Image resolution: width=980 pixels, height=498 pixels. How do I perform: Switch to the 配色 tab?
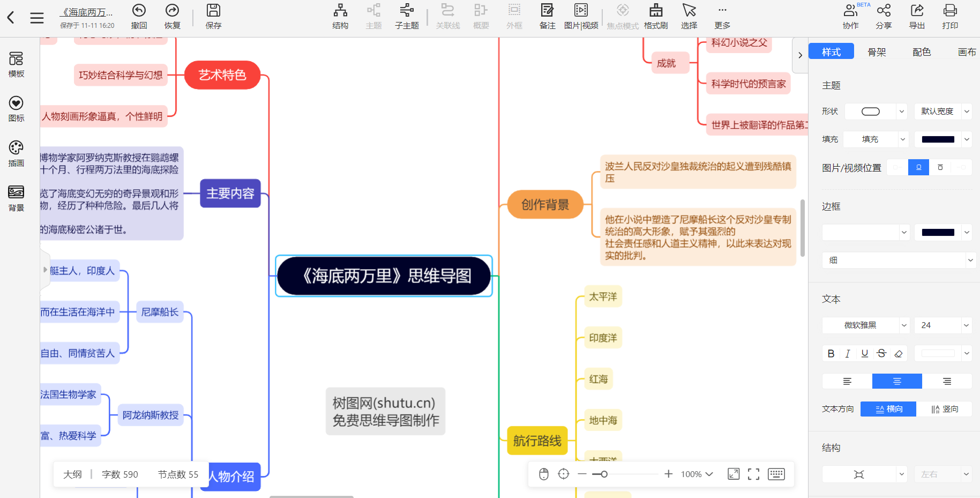[x=921, y=51]
